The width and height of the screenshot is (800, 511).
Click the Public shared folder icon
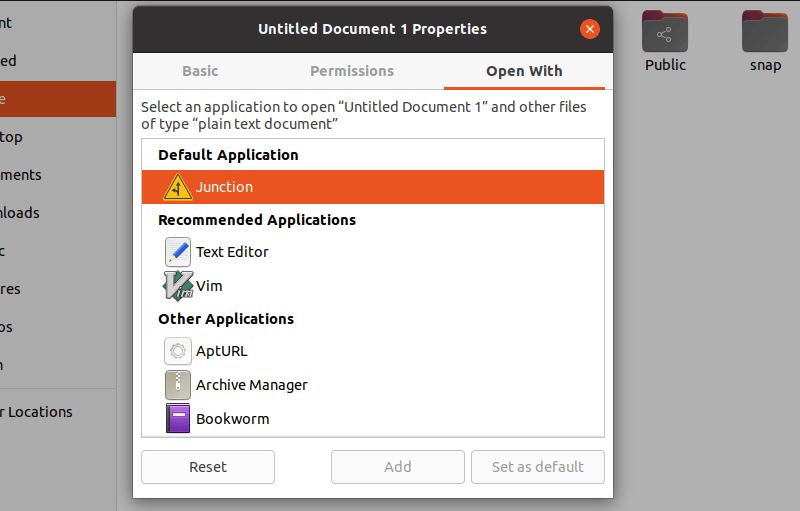[x=665, y=33]
